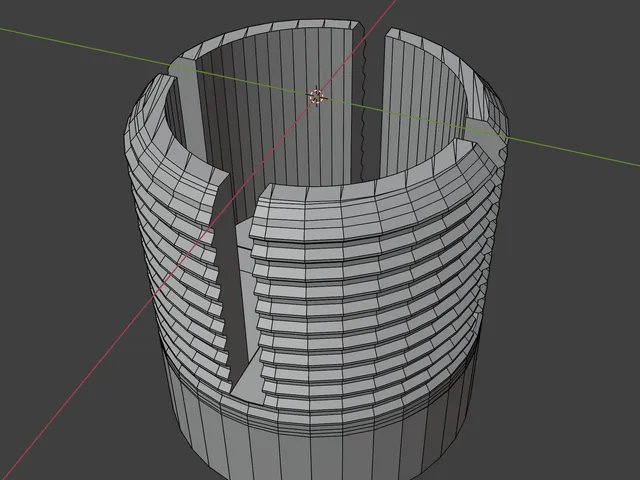Click the 3D cursor crosshair marker
The height and width of the screenshot is (480, 640).
coord(316,97)
